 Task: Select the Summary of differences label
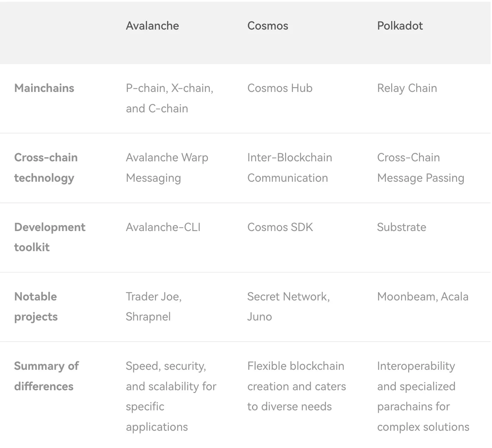[x=46, y=376]
